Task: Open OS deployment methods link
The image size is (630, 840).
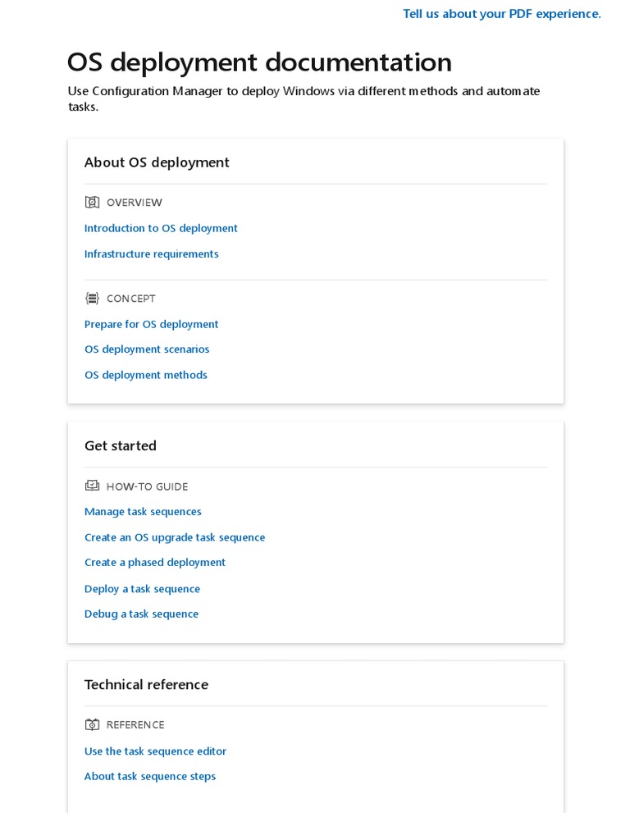Action: (x=145, y=376)
